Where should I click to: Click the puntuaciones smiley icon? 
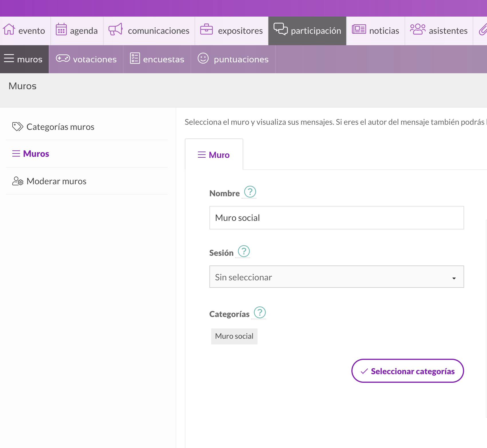(x=203, y=58)
